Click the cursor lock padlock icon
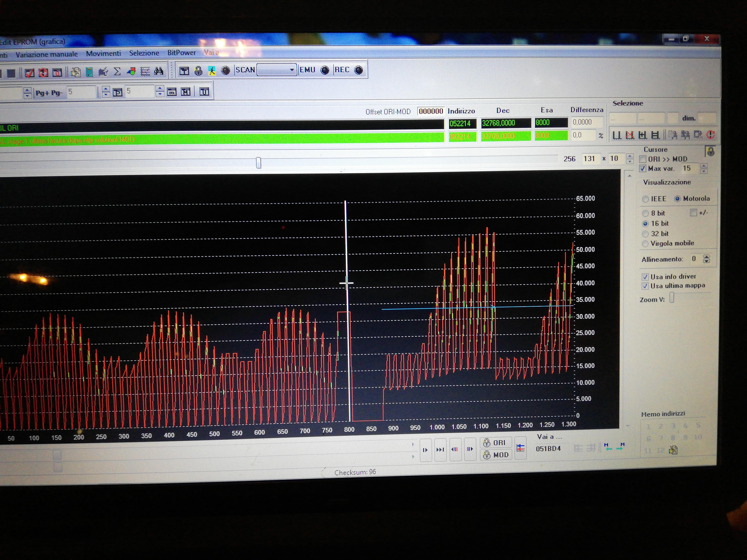The image size is (747, 560). (711, 152)
